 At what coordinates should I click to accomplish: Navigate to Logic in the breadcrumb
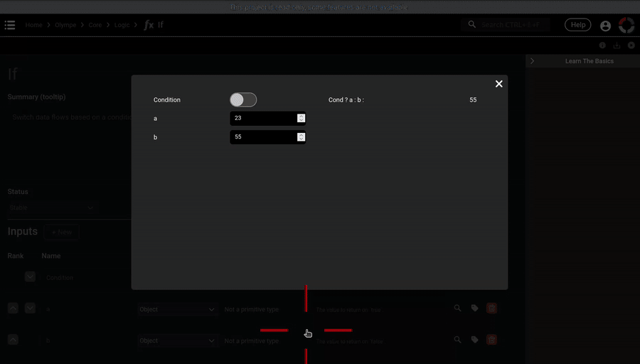[x=122, y=25]
